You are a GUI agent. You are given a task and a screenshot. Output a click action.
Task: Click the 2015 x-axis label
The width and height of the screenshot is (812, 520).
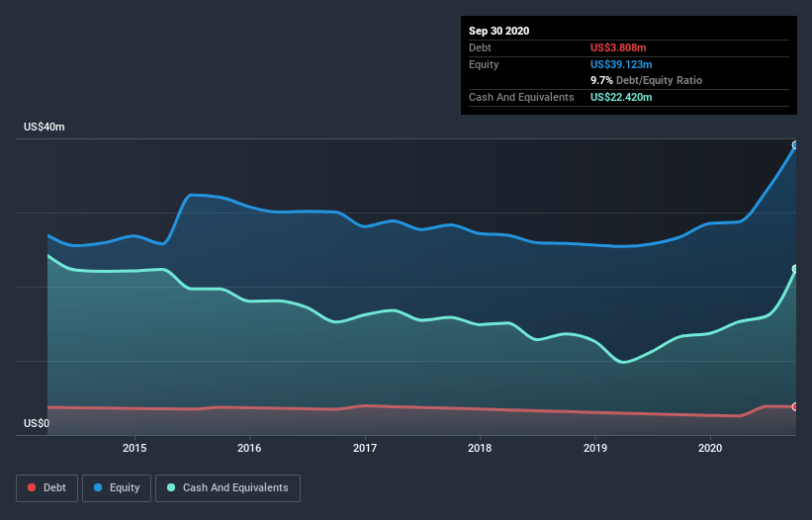[x=135, y=448]
